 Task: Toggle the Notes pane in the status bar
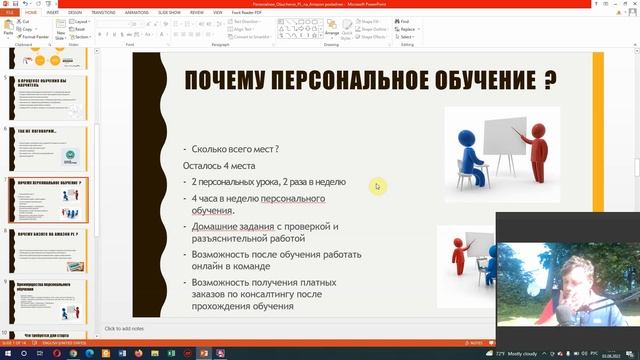(x=473, y=343)
